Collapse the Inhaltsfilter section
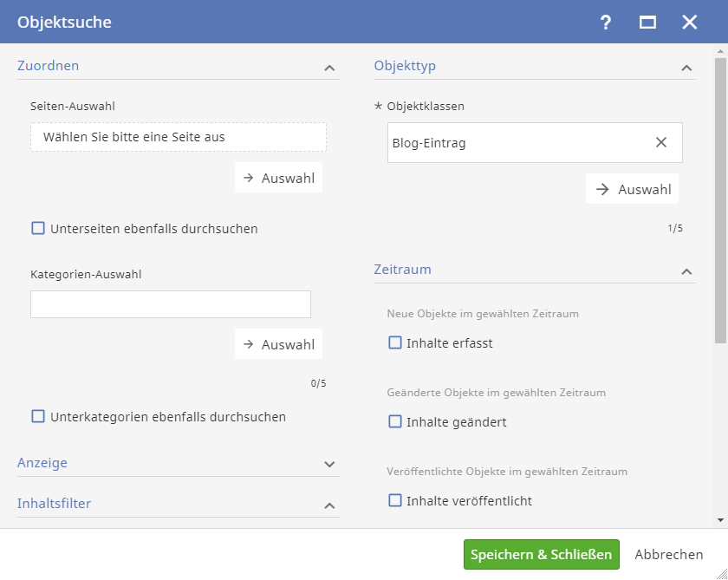The width and height of the screenshot is (728, 580). point(329,505)
